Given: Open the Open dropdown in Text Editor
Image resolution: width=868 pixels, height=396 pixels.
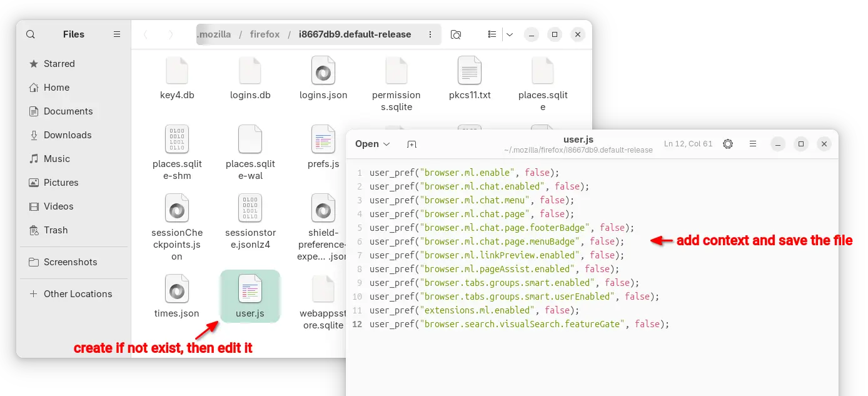Looking at the screenshot, I should click(372, 144).
